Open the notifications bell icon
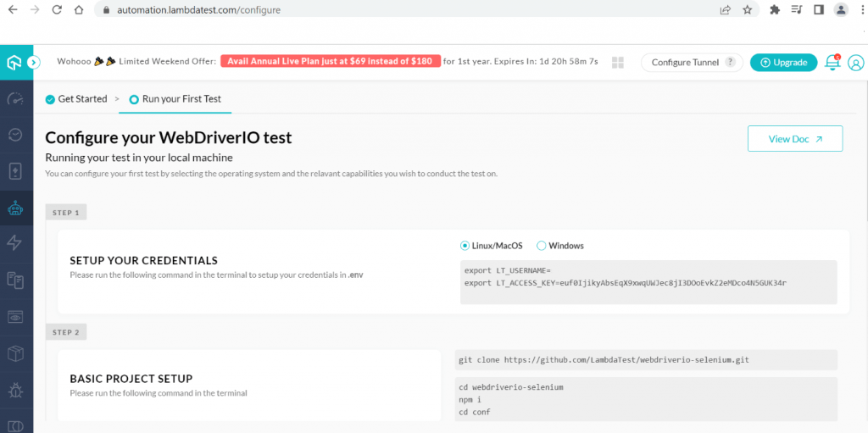This screenshot has height=433, width=868. coord(832,62)
